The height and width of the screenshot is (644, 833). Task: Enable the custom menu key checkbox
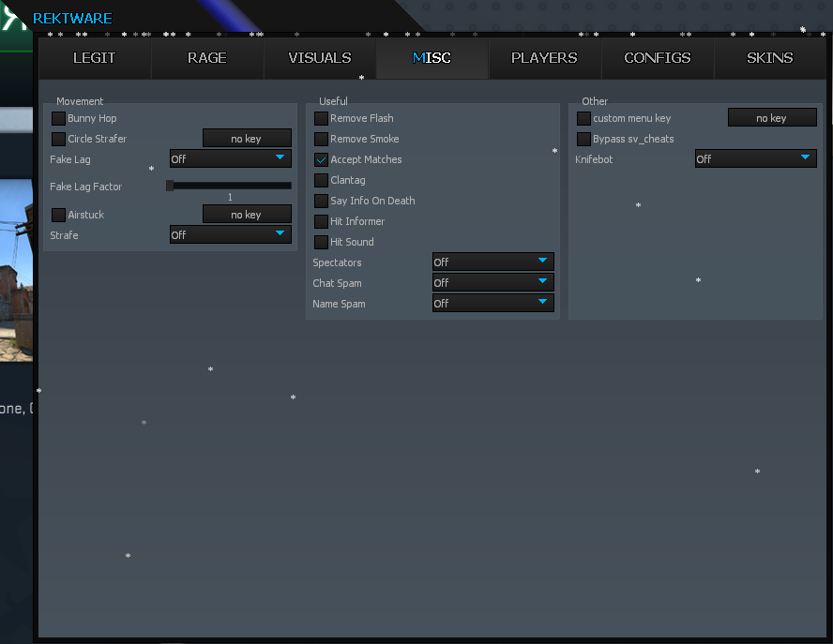coord(583,118)
